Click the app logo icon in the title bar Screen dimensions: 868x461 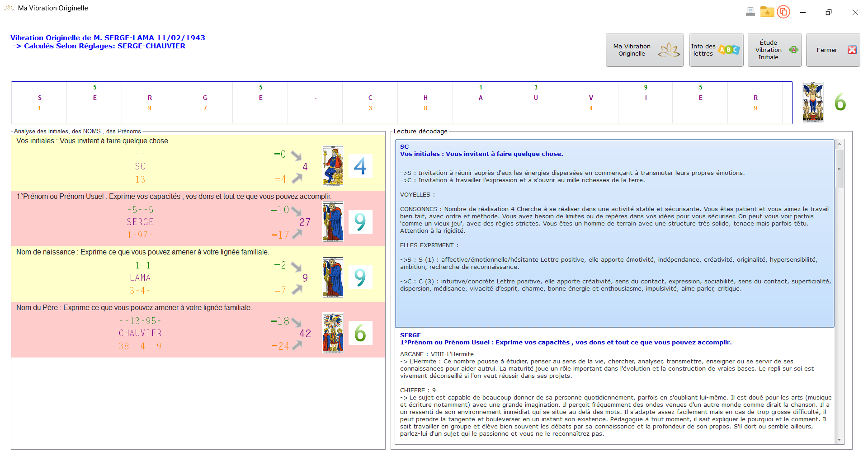[x=9, y=8]
